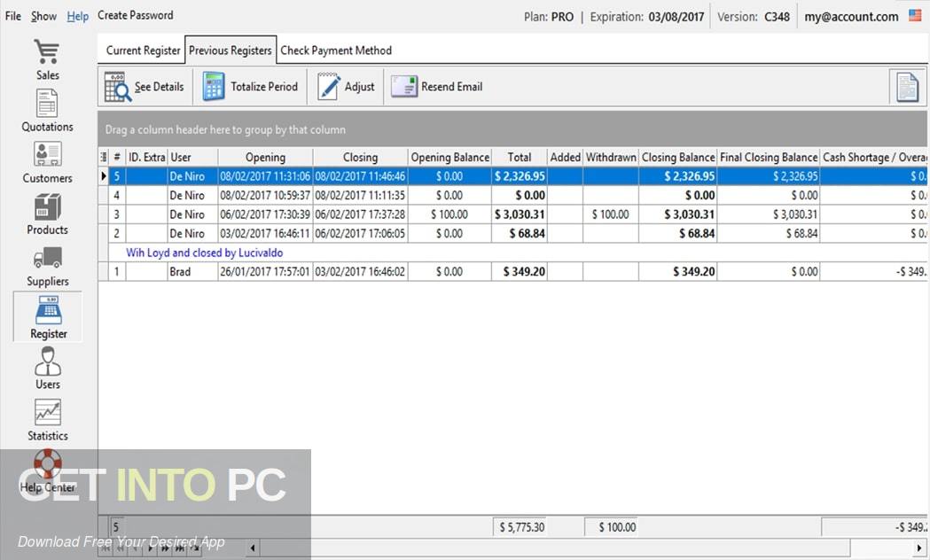Select the $ 3,030.31 Total cell
Image resolution: width=930 pixels, height=560 pixels.
click(x=519, y=214)
